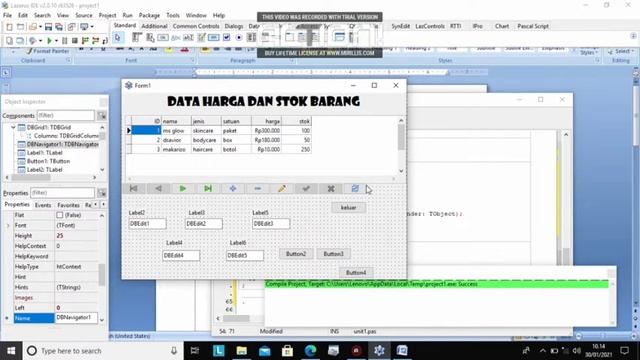Expand the Font property row
640x360 pixels.
[x=8, y=225]
